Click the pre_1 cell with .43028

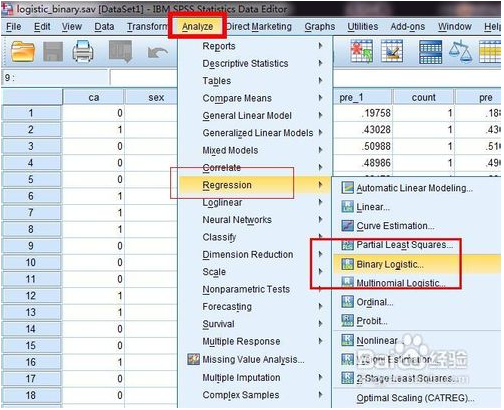click(x=363, y=130)
